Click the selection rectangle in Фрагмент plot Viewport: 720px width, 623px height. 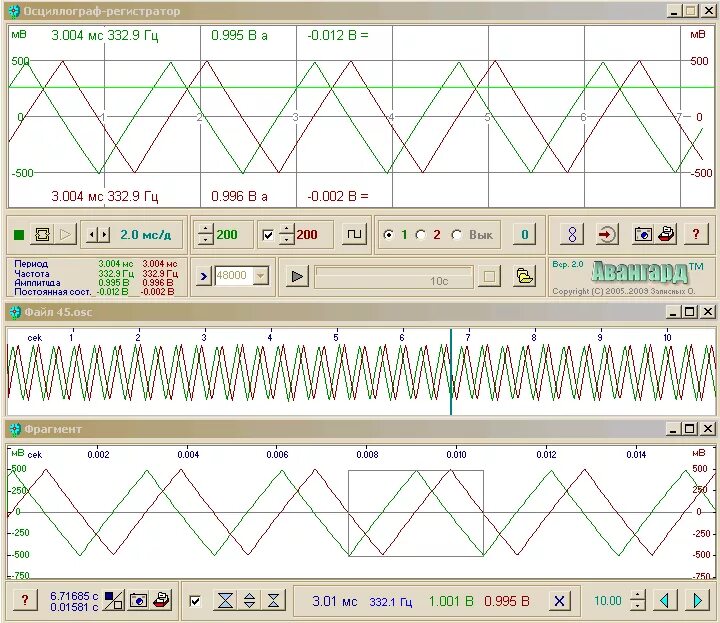coord(416,513)
